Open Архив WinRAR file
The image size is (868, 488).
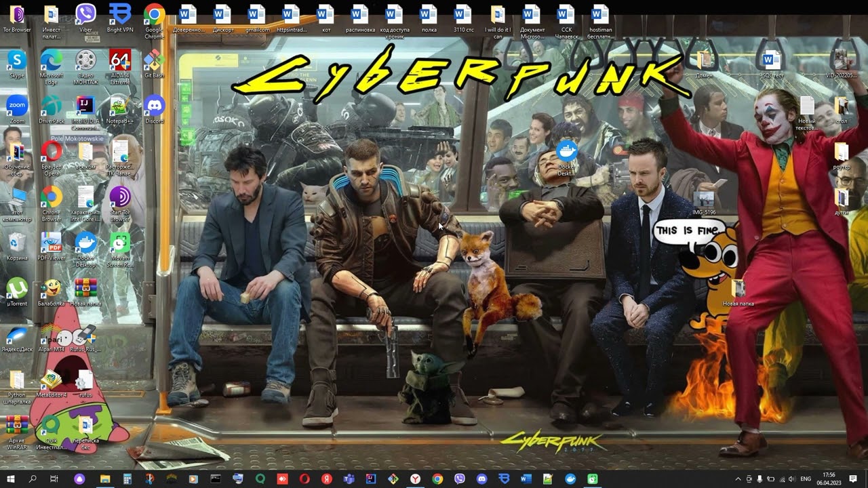[17, 433]
